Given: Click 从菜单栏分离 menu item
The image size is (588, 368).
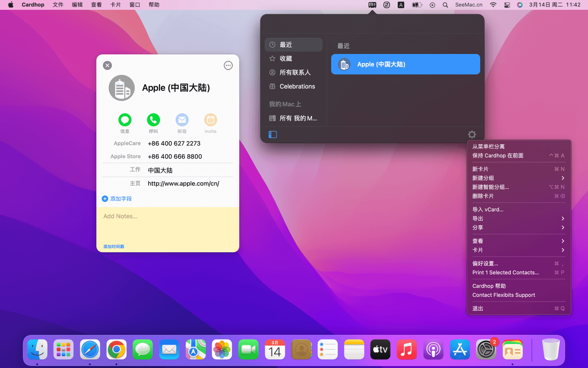Looking at the screenshot, I should tap(519, 146).
